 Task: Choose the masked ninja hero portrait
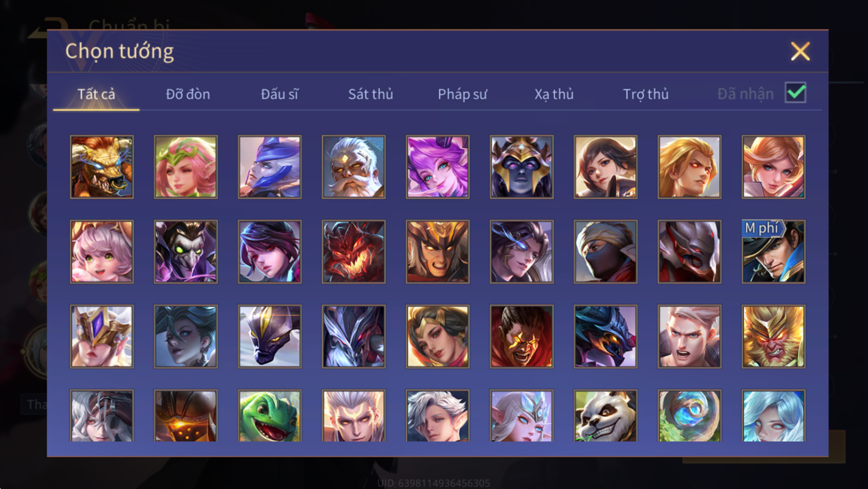(x=605, y=252)
